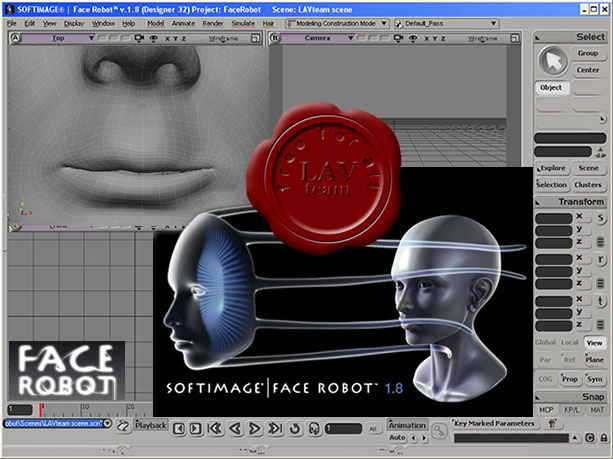
Task: Open viewport A Top view dropdown
Action: click(58, 38)
